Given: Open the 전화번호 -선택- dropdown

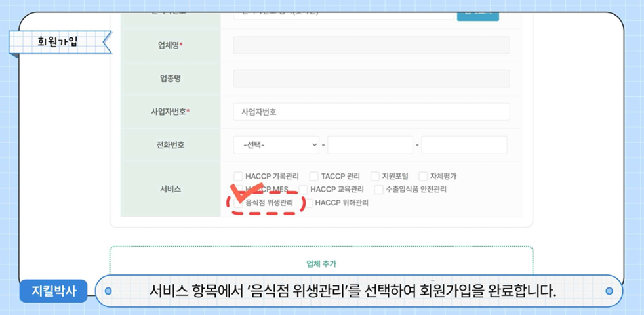Looking at the screenshot, I should pyautogui.click(x=276, y=145).
